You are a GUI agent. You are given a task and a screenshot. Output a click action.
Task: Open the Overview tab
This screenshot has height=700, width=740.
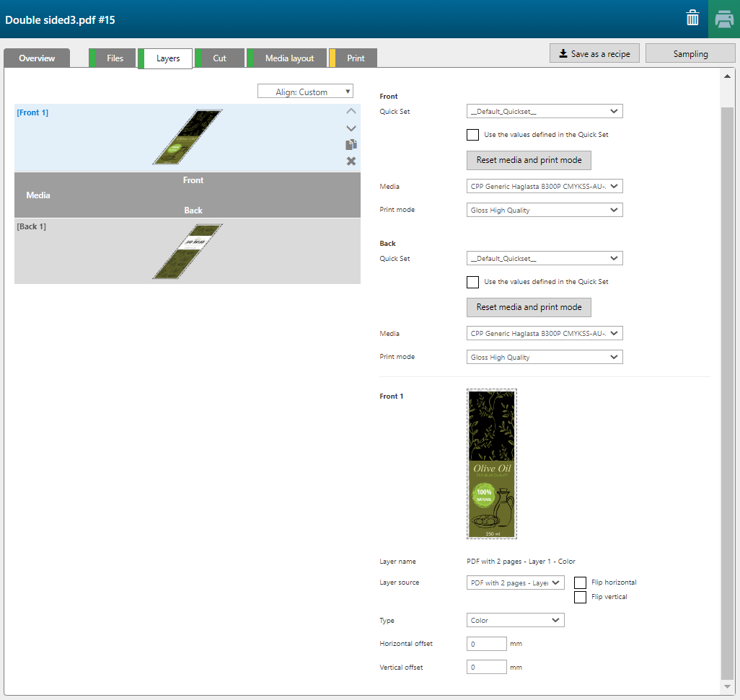pyautogui.click(x=37, y=58)
